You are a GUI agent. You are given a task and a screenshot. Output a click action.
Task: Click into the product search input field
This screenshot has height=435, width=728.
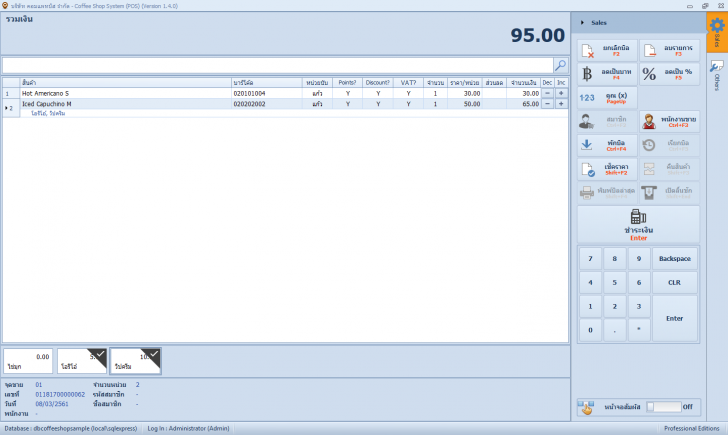(x=278, y=65)
